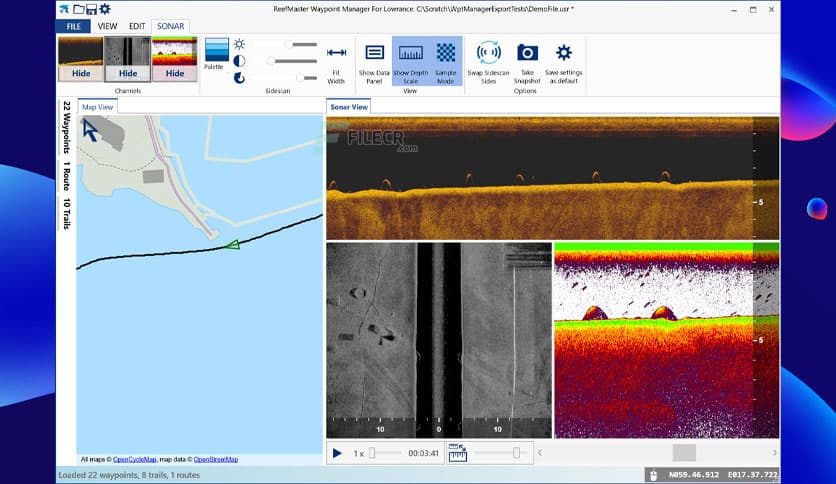
Task: Take a sonar snapshot
Action: pos(527,62)
